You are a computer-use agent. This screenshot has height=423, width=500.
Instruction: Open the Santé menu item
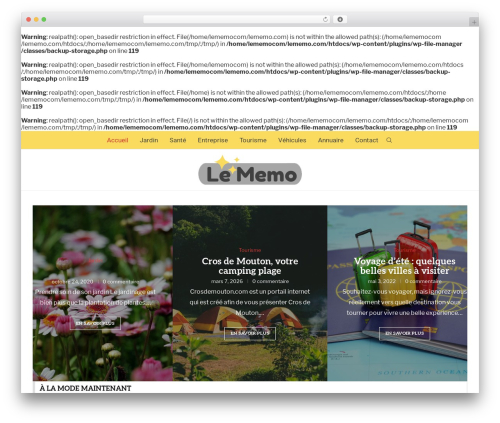point(178,140)
